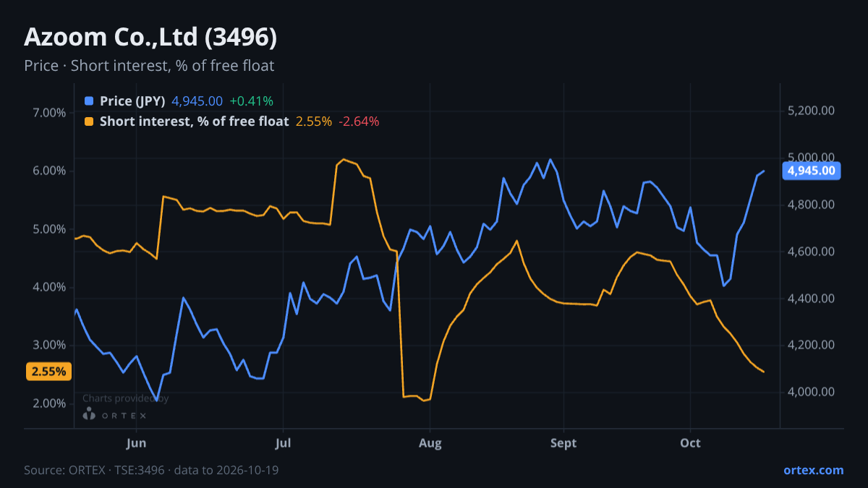868x488 pixels.
Task: Click the 'Charts provided by' caption
Action: point(126,398)
